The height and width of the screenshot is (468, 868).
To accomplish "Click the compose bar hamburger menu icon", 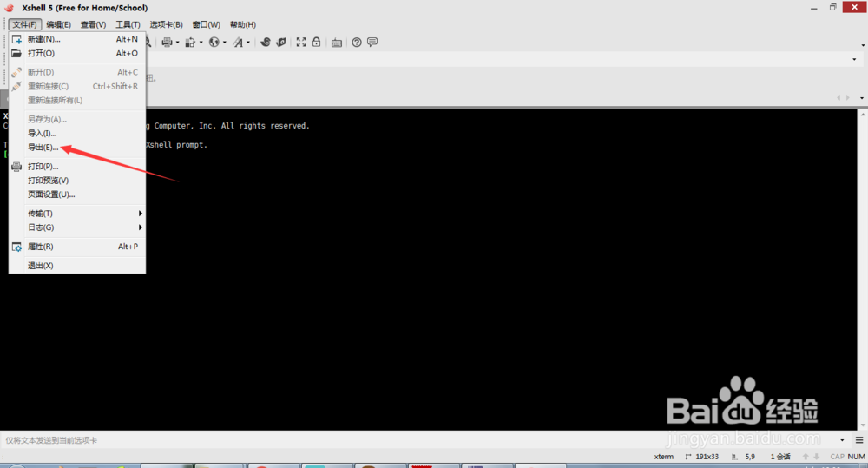I will [x=859, y=440].
